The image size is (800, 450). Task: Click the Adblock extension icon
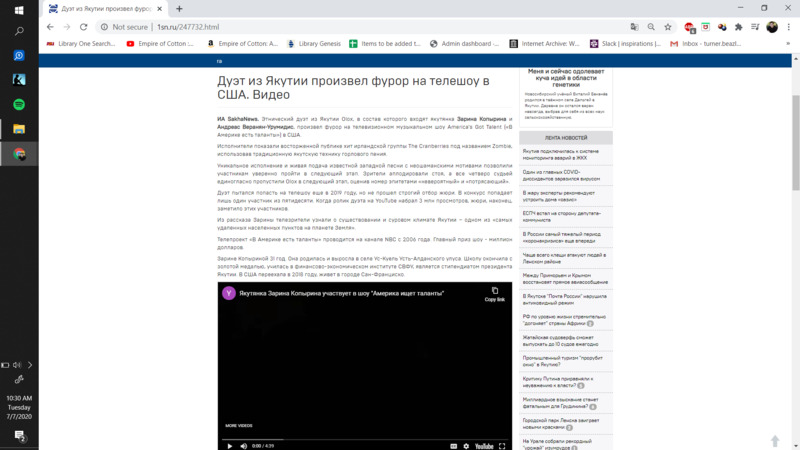tap(690, 27)
